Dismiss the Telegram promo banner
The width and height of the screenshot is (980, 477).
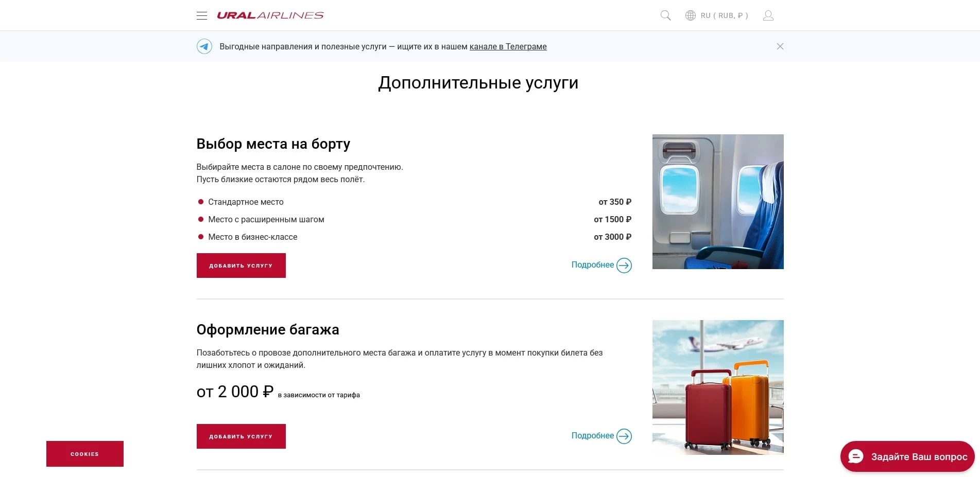click(780, 46)
